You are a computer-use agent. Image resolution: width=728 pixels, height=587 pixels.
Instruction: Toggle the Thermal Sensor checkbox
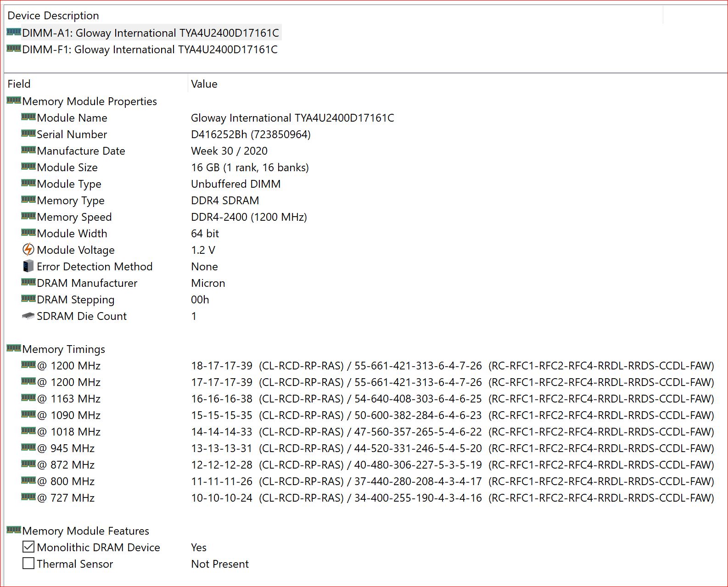(x=28, y=564)
